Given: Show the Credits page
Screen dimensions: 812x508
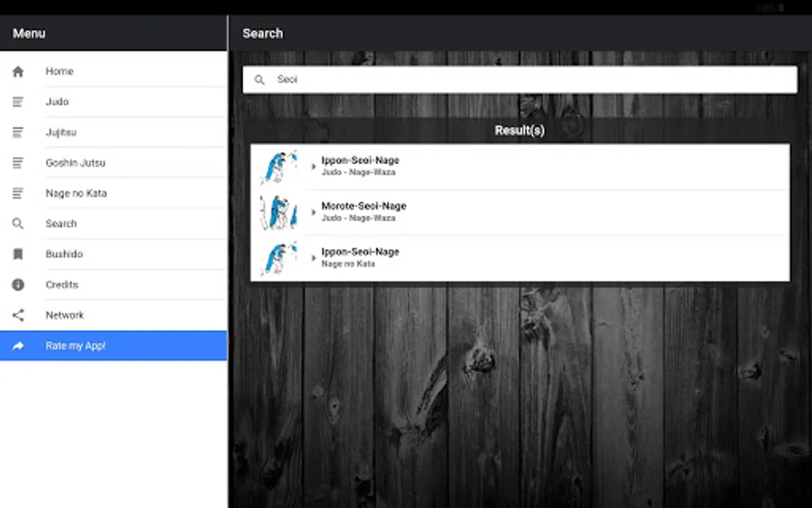Looking at the screenshot, I should pyautogui.click(x=113, y=285).
